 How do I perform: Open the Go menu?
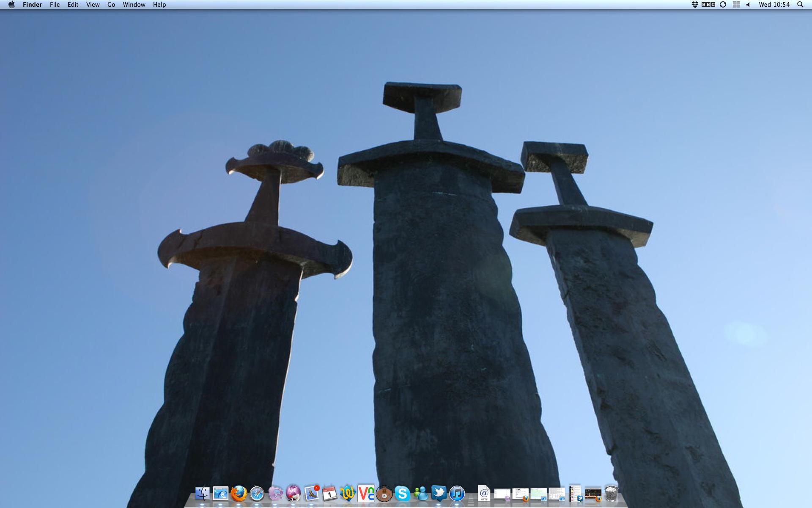[111, 5]
